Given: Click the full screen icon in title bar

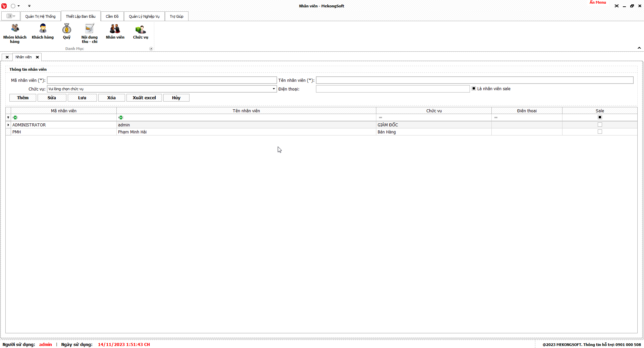Looking at the screenshot, I should pos(616,6).
